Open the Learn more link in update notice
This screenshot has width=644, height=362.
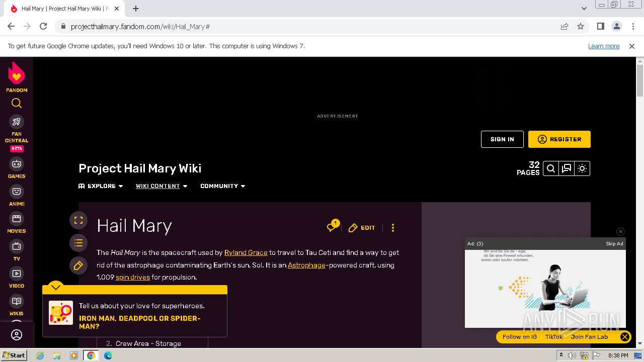click(604, 46)
